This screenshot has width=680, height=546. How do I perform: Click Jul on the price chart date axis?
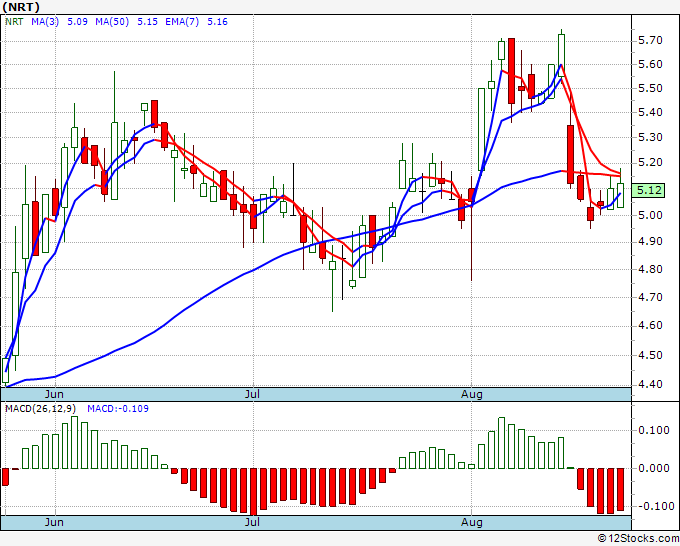252,394
